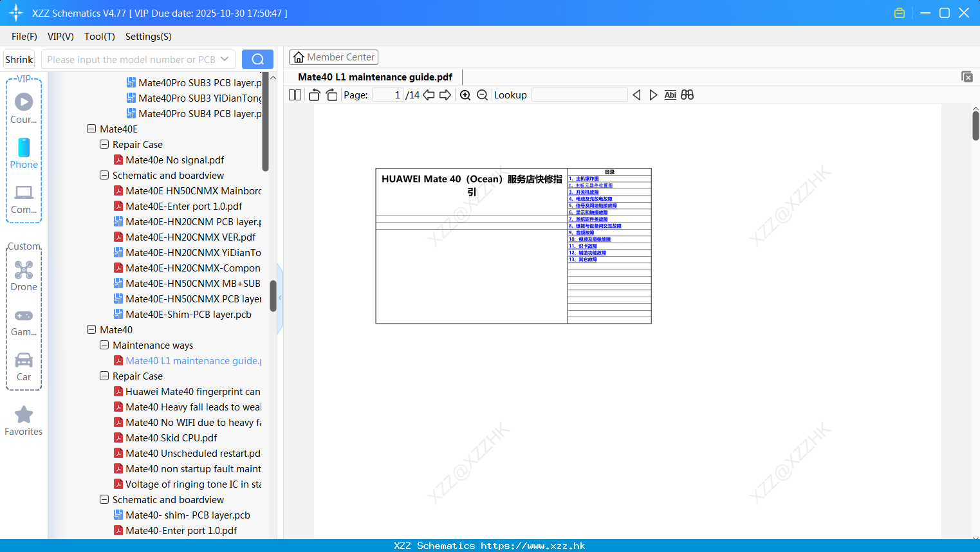The width and height of the screenshot is (980, 552).
Task: Click the Lookup text field
Action: coord(580,95)
